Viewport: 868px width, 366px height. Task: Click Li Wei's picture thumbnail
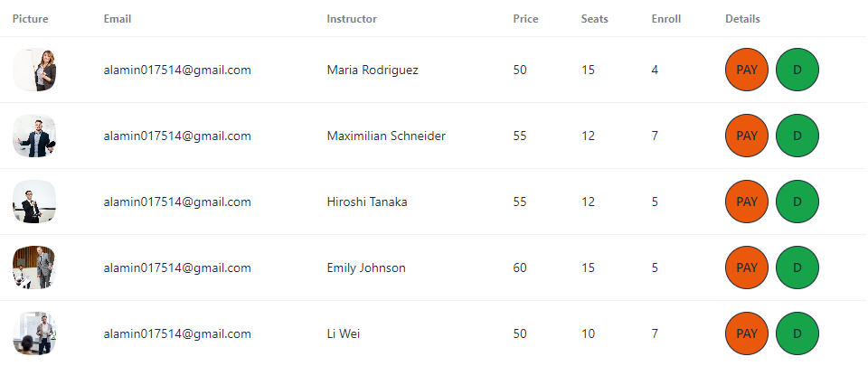pos(34,333)
